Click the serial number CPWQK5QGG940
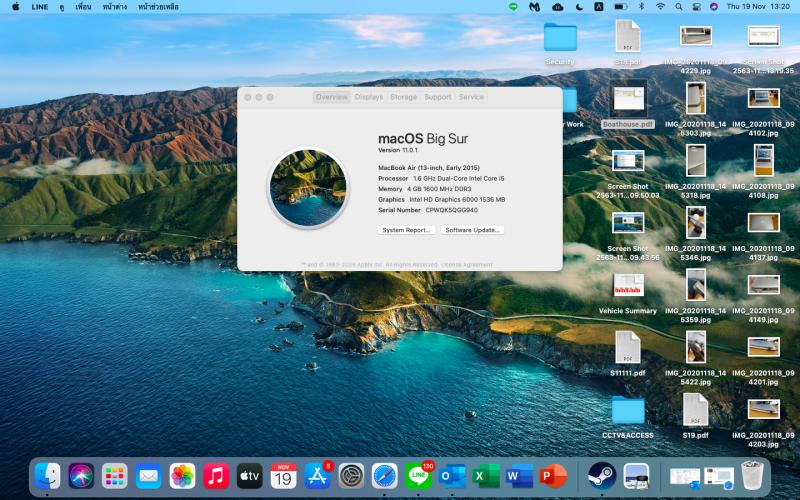The image size is (800, 500). pos(452,210)
